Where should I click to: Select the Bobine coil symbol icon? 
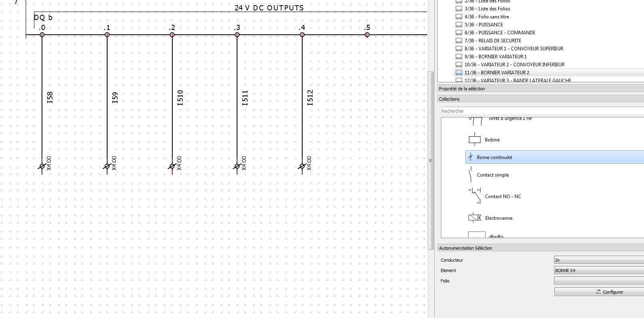[474, 139]
